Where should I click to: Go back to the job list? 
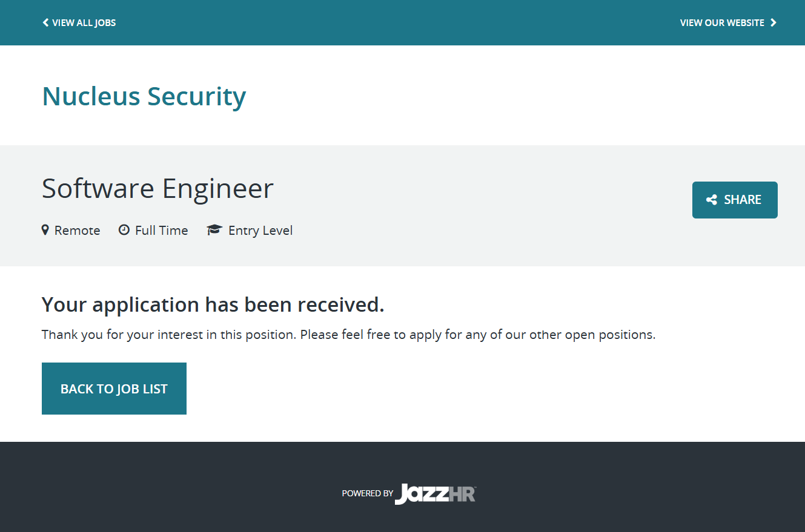[114, 389]
